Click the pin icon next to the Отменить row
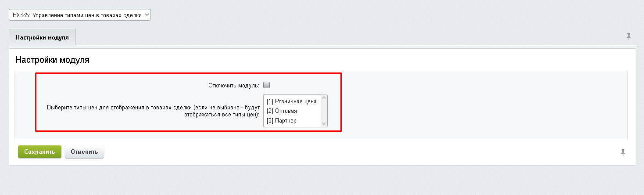Viewport: 644px width, 195px height. (x=623, y=152)
